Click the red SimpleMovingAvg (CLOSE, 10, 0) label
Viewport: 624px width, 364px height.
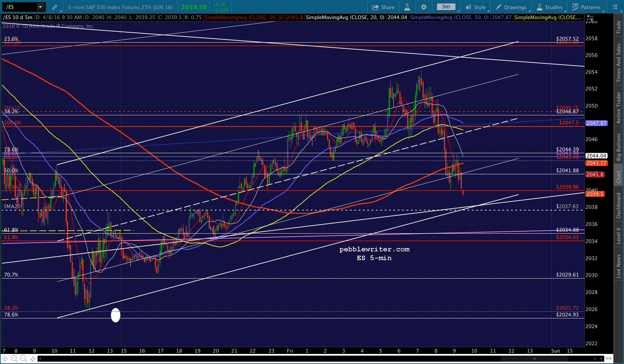[x=244, y=17]
